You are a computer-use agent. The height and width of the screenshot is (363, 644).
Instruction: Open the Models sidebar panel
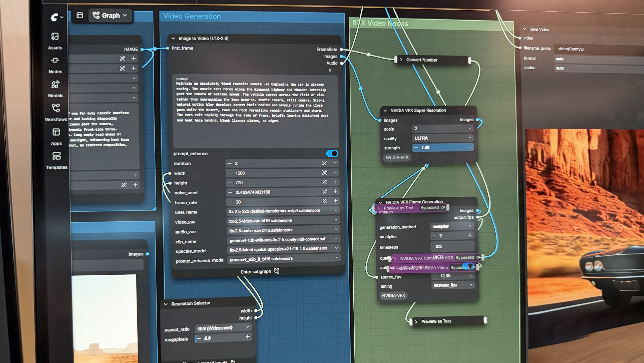pyautogui.click(x=55, y=89)
